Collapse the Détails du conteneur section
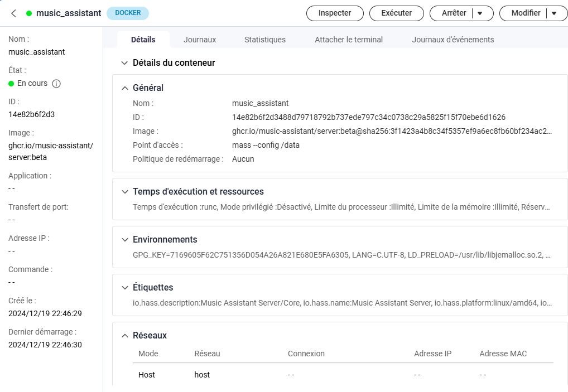The image size is (568, 392). (x=124, y=63)
